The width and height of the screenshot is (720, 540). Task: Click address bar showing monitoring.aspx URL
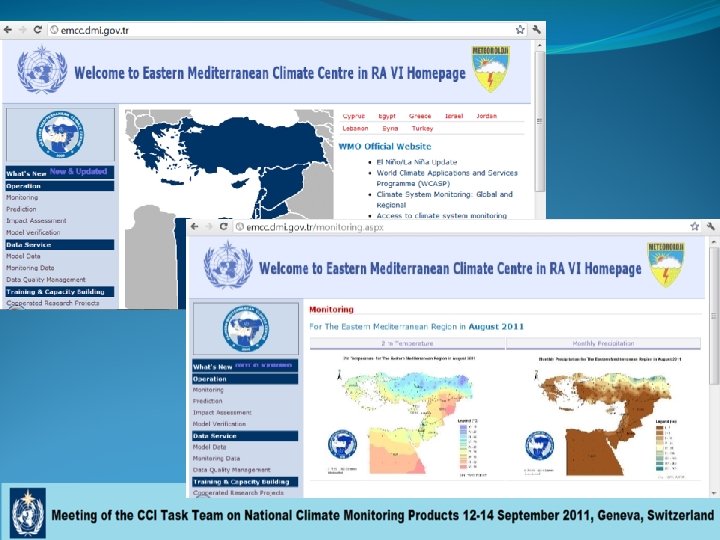point(467,227)
